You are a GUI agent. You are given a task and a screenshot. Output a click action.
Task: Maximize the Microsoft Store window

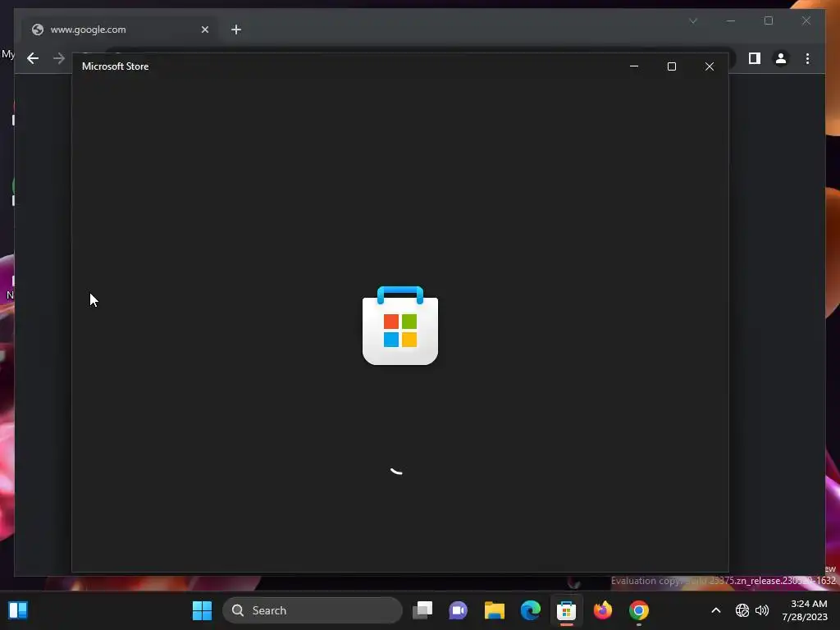coord(672,66)
